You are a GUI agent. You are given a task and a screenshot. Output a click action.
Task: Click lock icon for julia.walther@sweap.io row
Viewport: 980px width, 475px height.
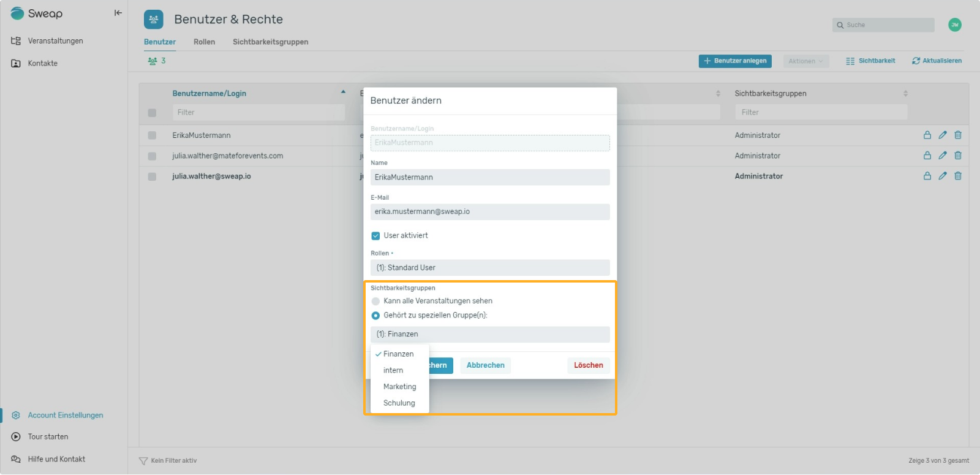coord(927,176)
